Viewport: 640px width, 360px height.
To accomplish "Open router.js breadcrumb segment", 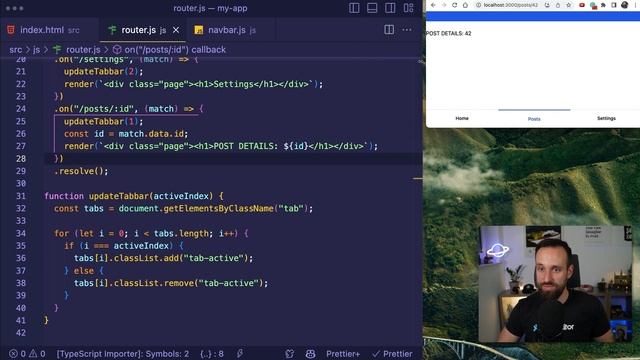I will pos(83,50).
